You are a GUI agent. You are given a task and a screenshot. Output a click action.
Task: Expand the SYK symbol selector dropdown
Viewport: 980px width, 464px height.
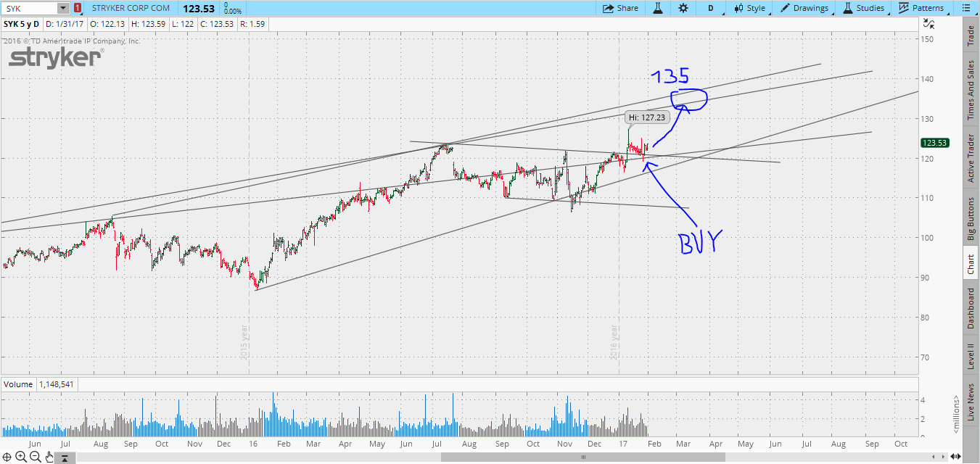coord(63,8)
